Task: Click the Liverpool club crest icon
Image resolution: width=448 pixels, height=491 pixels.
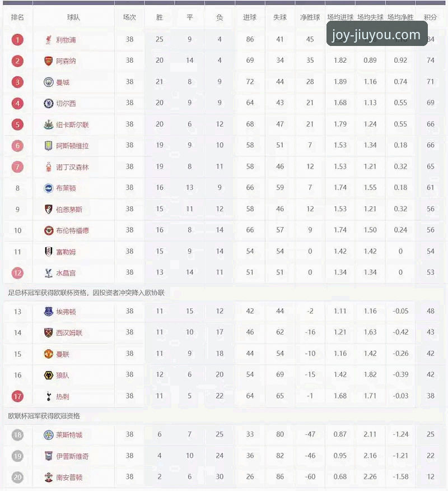Action: click(x=49, y=40)
